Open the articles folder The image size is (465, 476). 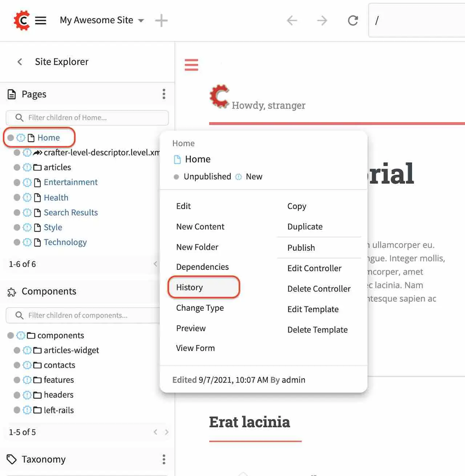57,167
